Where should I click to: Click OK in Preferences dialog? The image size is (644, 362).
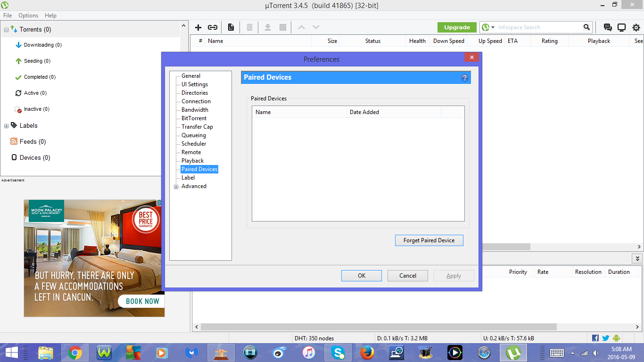click(362, 276)
